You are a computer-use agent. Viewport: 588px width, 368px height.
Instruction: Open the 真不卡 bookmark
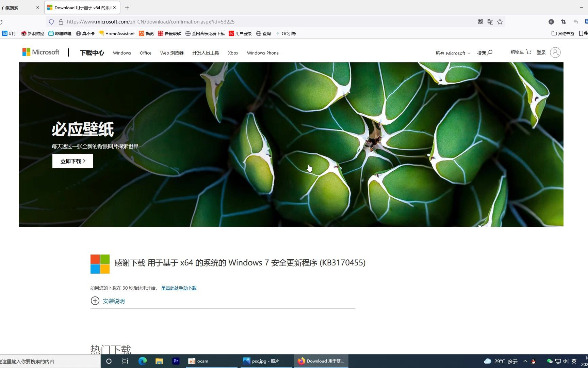[x=85, y=33]
